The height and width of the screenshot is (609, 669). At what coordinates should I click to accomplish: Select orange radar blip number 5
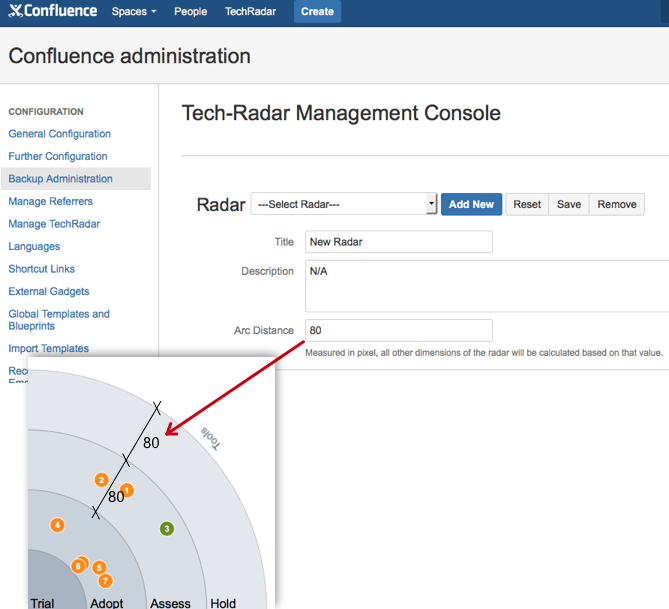coord(99,567)
